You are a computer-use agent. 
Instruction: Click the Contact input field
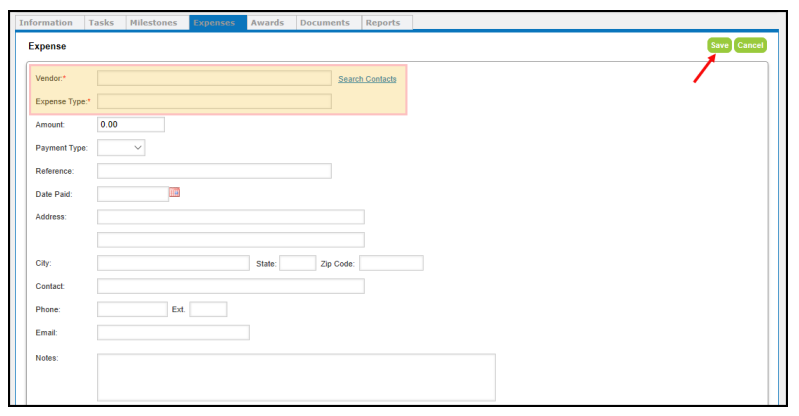click(231, 286)
